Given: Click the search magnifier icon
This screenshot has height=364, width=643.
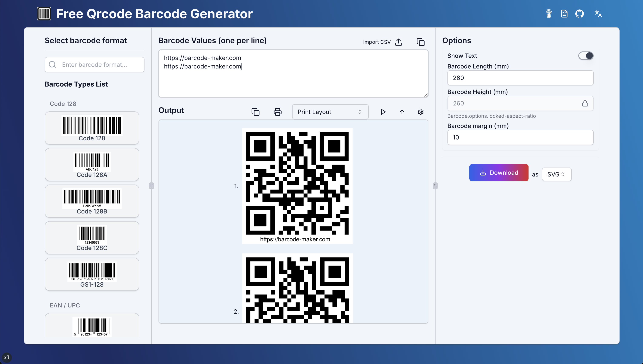Looking at the screenshot, I should 52,64.
